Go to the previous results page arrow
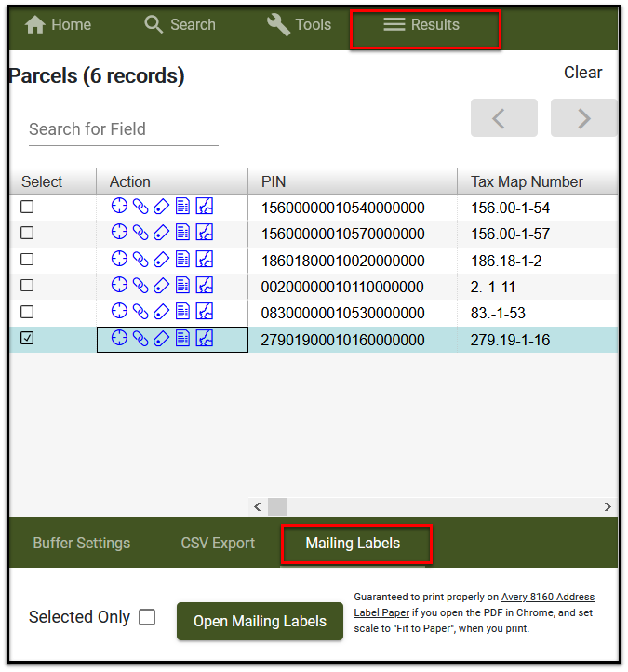 [x=503, y=118]
